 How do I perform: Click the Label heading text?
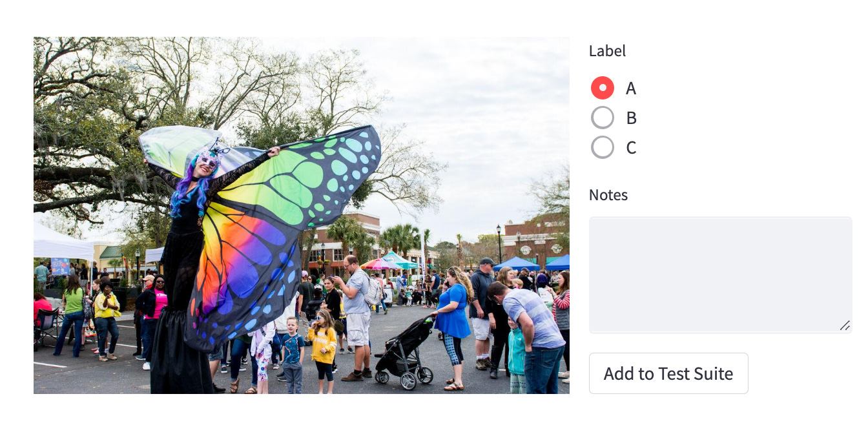[x=607, y=51]
